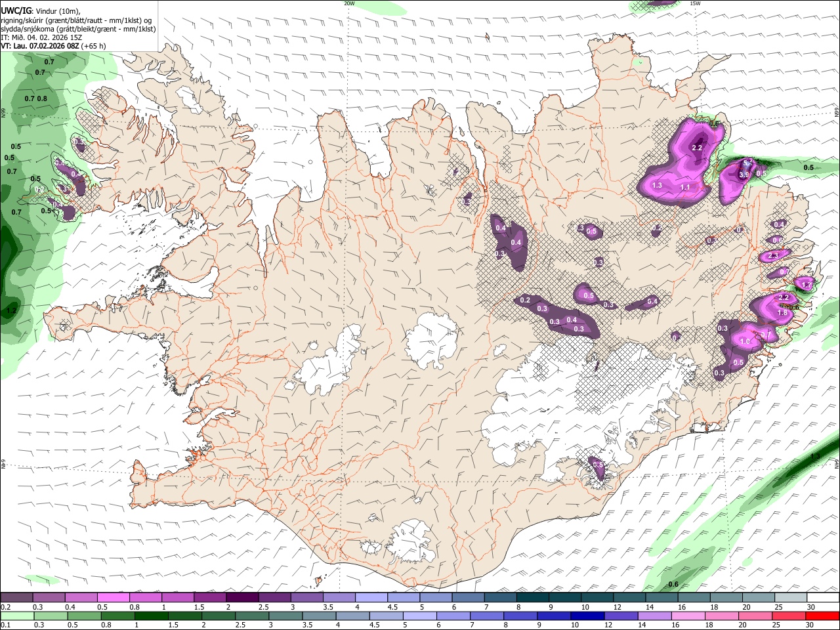Click the valid time 'VT: Lau. 07.02.2026 08Z (+65 h)'
Viewport: 840px width, 630px height.
pyautogui.click(x=53, y=46)
